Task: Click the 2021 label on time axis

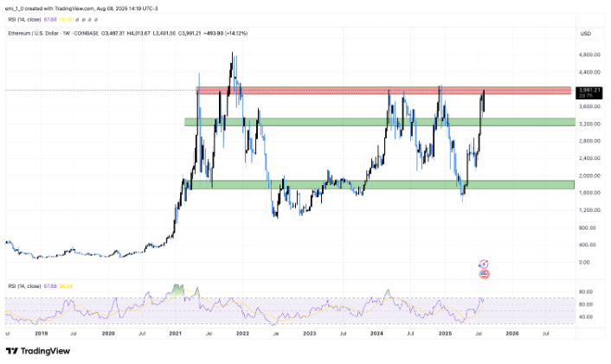Action: click(x=174, y=332)
